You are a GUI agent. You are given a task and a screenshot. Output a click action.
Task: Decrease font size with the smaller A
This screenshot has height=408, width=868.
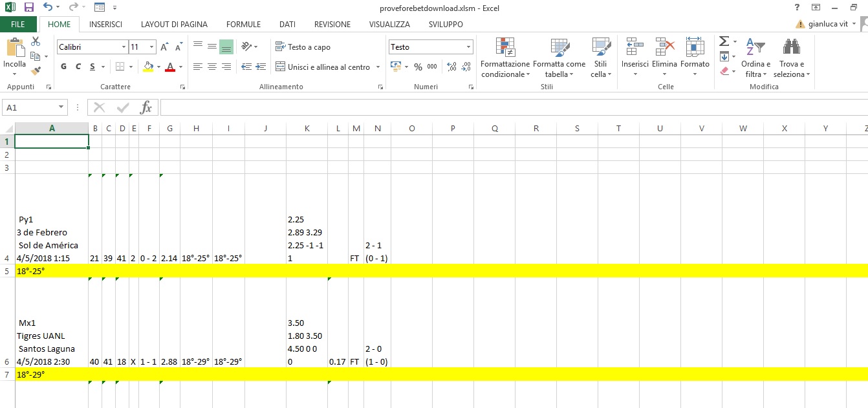pos(177,47)
